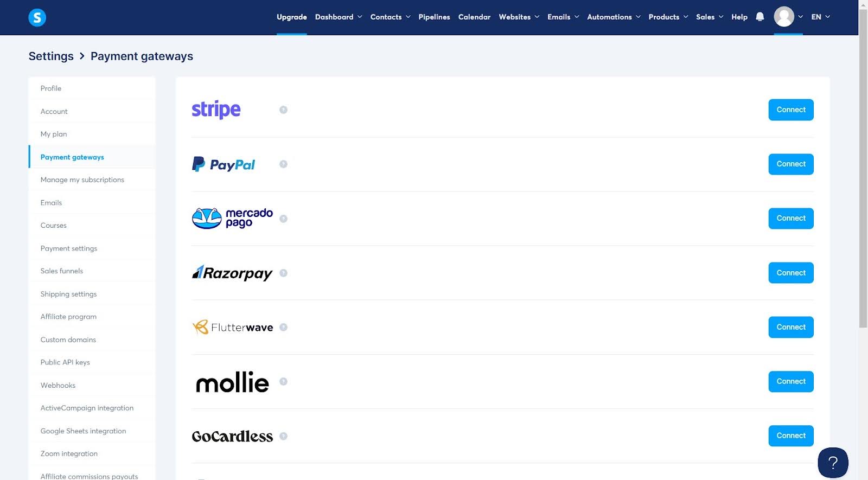Open the Upgrade menu item
This screenshot has height=480, width=868.
click(x=292, y=17)
